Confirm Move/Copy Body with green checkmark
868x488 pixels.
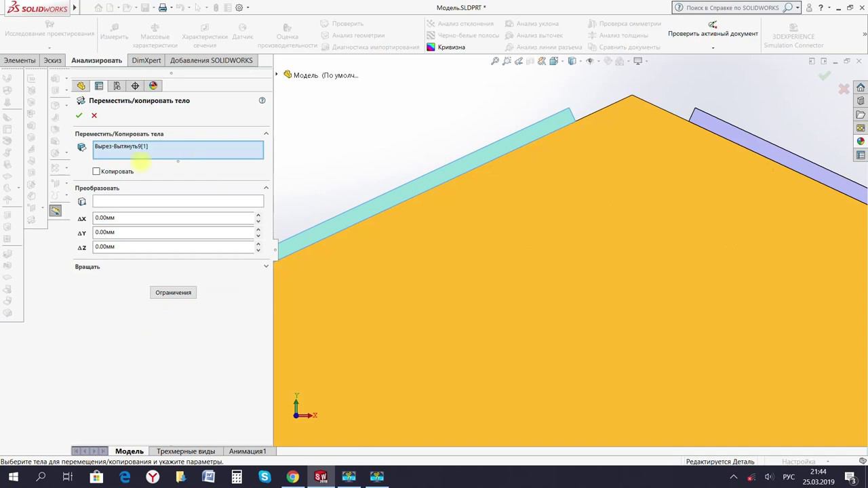pyautogui.click(x=79, y=115)
